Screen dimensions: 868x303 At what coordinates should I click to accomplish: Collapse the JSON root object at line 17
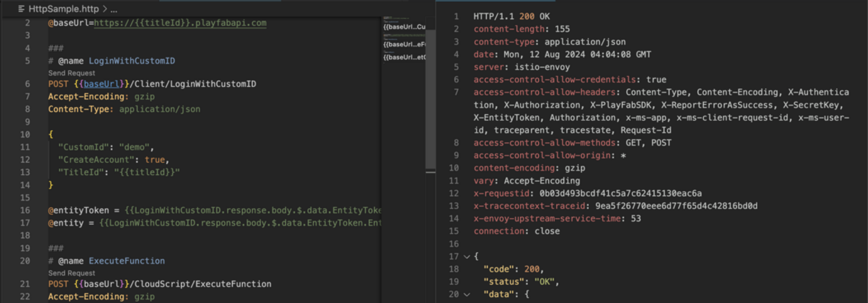[466, 257]
